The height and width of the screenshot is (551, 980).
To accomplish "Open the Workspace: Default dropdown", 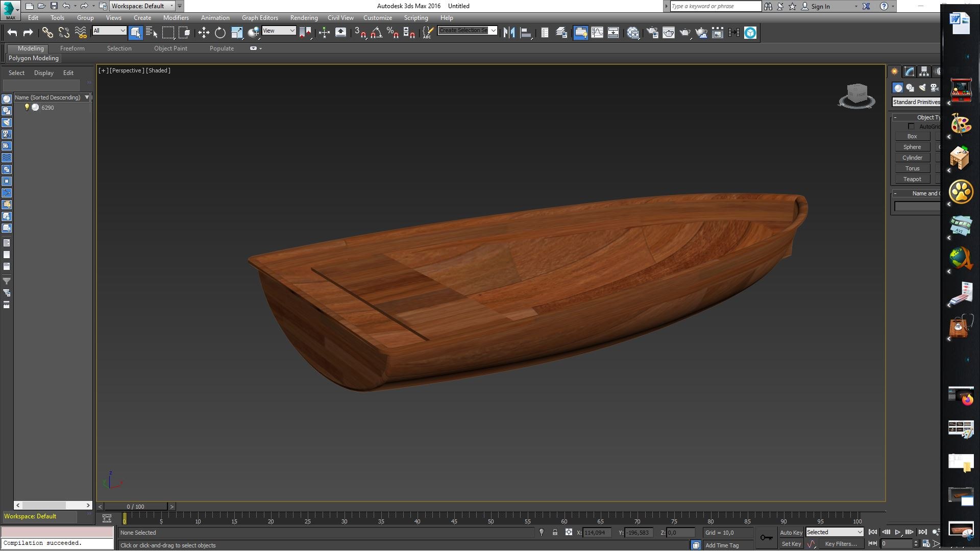I will pyautogui.click(x=142, y=6).
